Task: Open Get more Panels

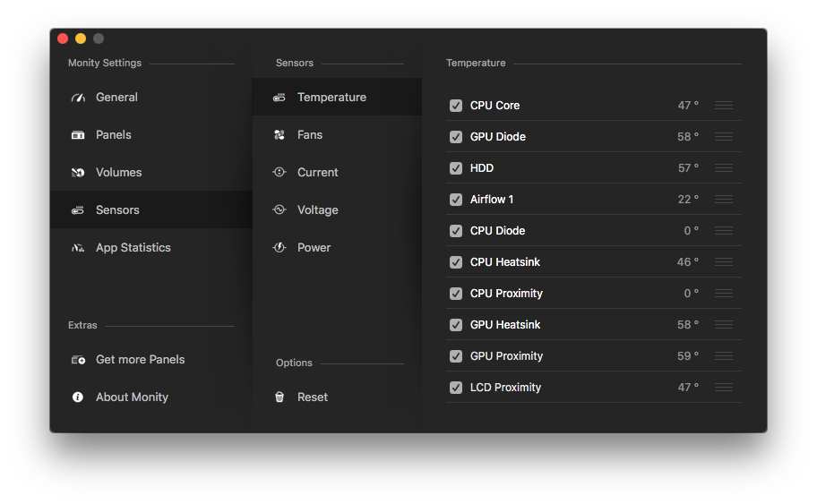Action: click(140, 360)
